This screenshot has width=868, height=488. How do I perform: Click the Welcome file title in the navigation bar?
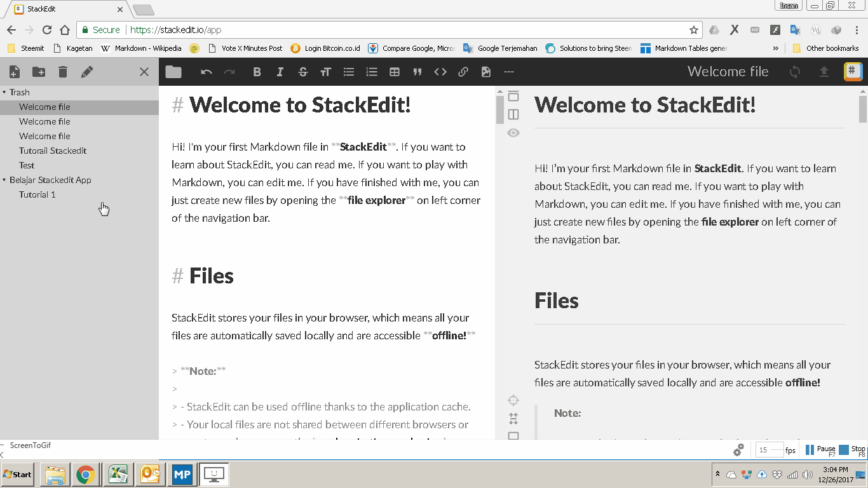tap(728, 72)
